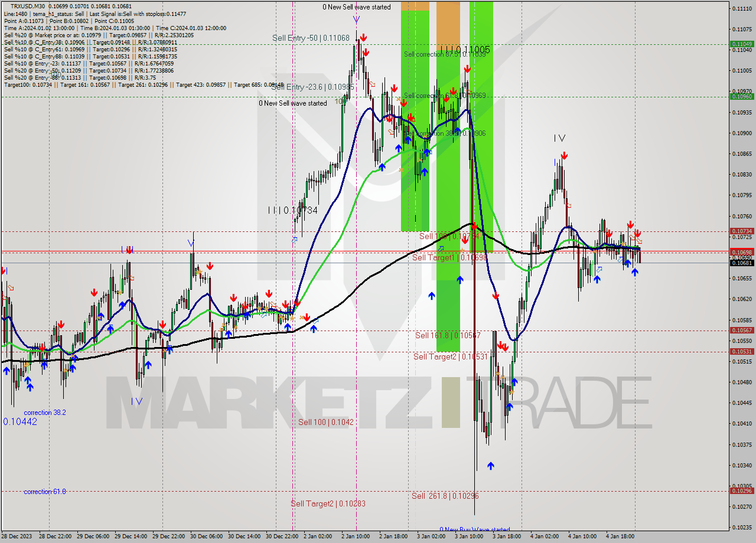Click the 0.11110 price axis tick
756x543 pixels.
742,8
